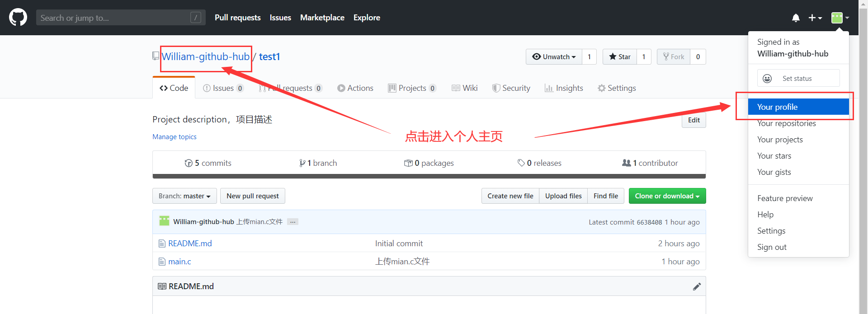Open the avatar user menu
Viewport: 868px width, 314px height.
(840, 18)
